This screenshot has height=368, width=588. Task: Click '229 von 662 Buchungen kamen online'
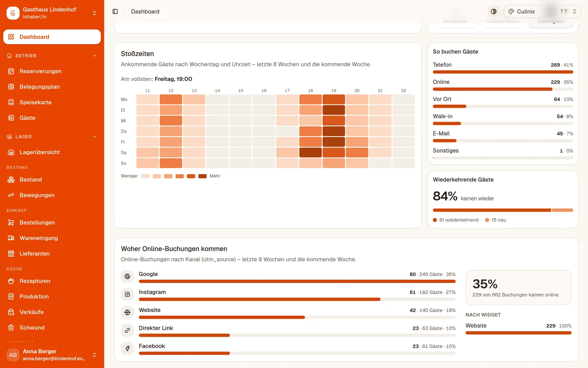click(516, 295)
